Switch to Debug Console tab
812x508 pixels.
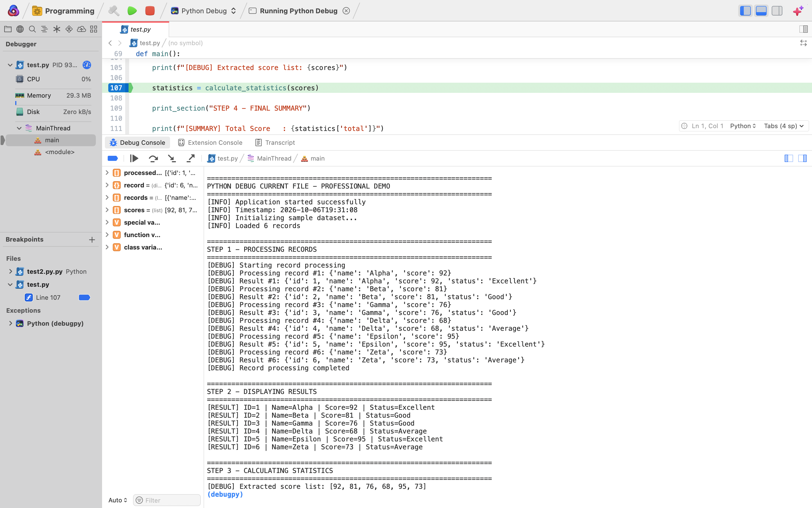click(x=138, y=143)
